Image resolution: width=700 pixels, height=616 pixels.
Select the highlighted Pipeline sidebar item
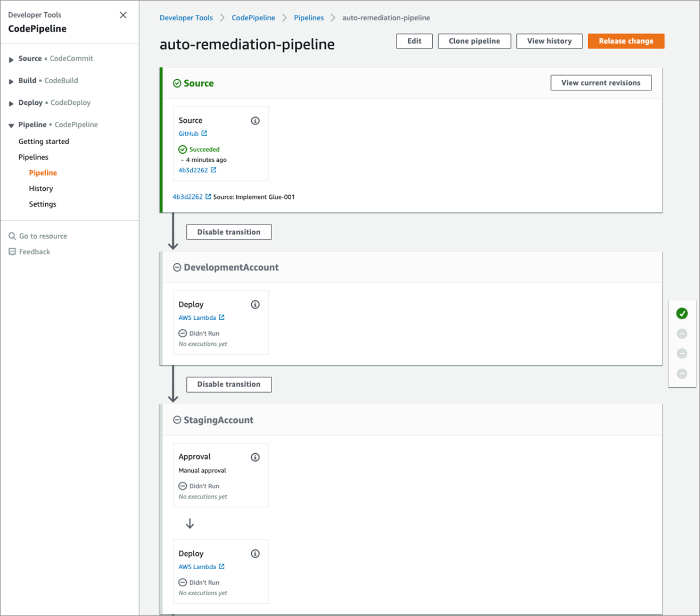43,173
